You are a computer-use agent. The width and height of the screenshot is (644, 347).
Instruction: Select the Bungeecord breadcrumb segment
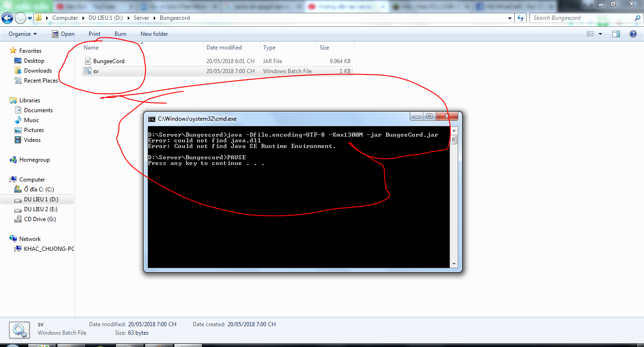(x=175, y=18)
